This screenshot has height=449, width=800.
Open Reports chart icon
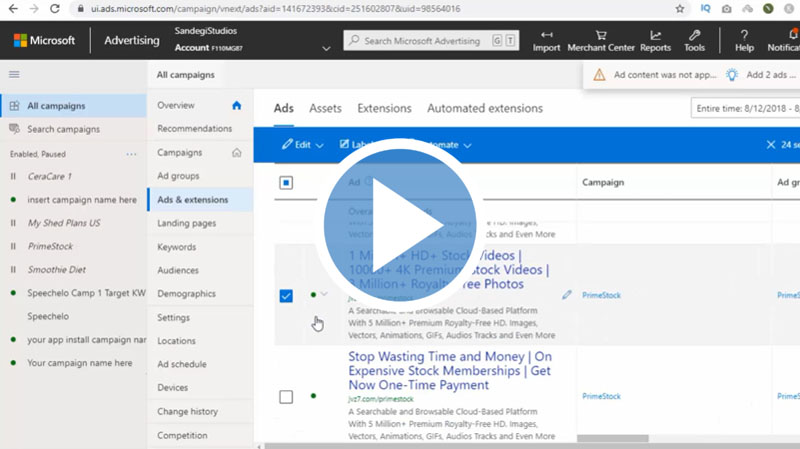tap(656, 35)
